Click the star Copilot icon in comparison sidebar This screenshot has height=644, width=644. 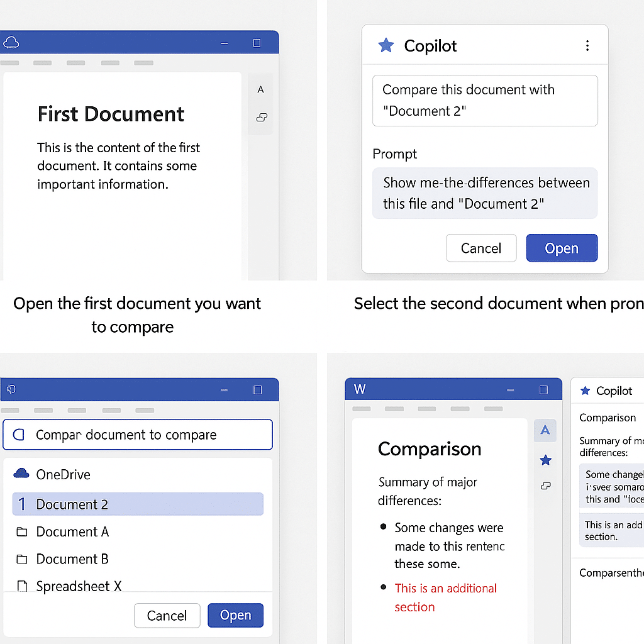pyautogui.click(x=545, y=460)
